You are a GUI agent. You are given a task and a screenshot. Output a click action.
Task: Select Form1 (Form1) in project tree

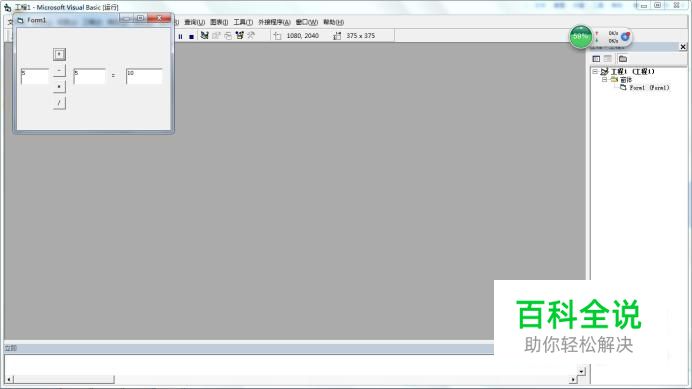[x=649, y=87]
